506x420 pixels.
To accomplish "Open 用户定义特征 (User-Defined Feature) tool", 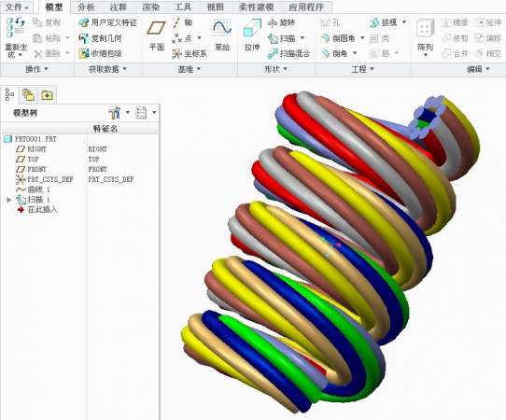I will coord(107,22).
